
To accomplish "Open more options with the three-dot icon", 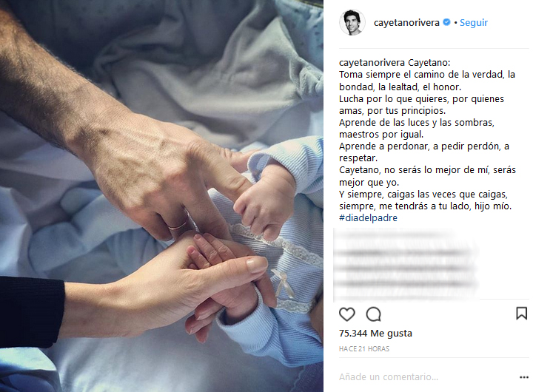I will coord(524,377).
